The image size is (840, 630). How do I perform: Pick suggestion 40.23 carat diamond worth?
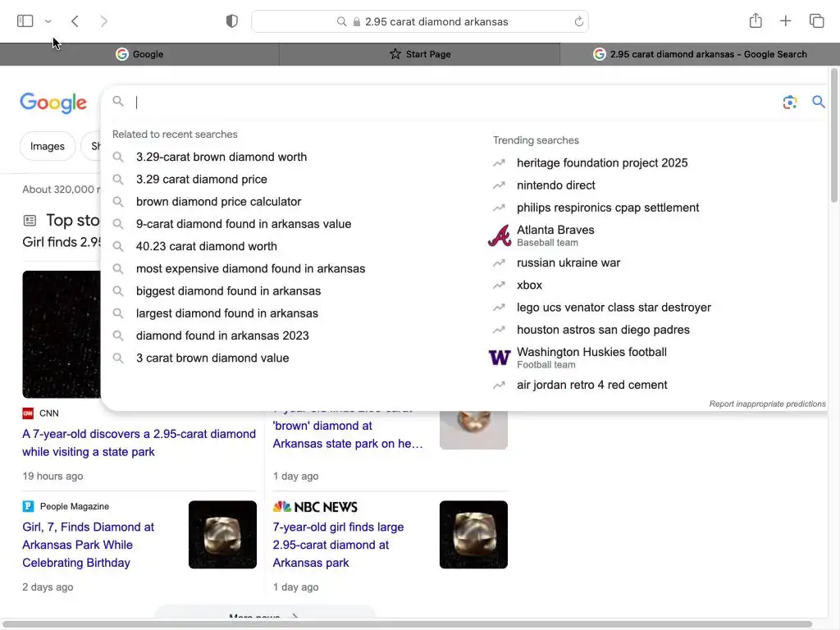click(x=206, y=246)
